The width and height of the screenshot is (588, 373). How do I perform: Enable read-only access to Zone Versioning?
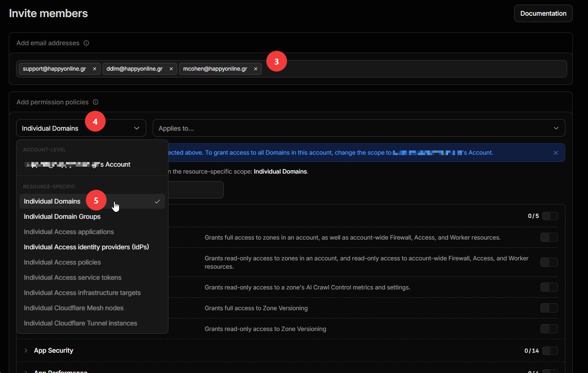point(549,329)
